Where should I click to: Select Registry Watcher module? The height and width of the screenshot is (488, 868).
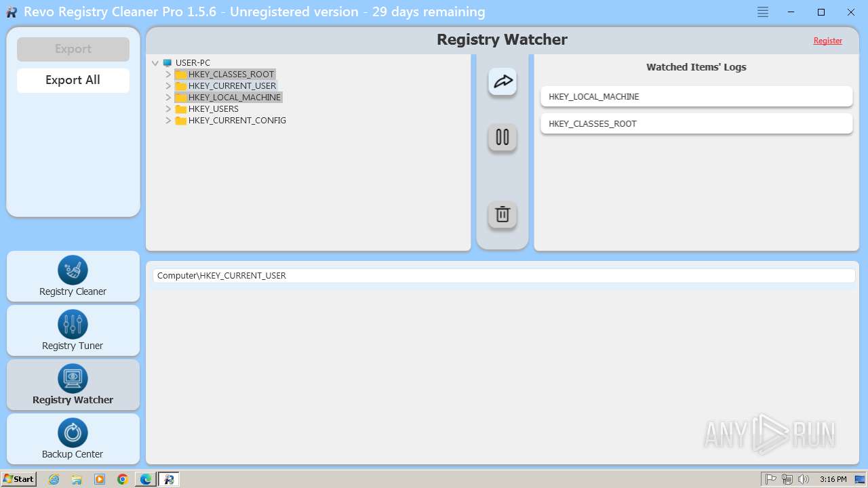pyautogui.click(x=73, y=385)
